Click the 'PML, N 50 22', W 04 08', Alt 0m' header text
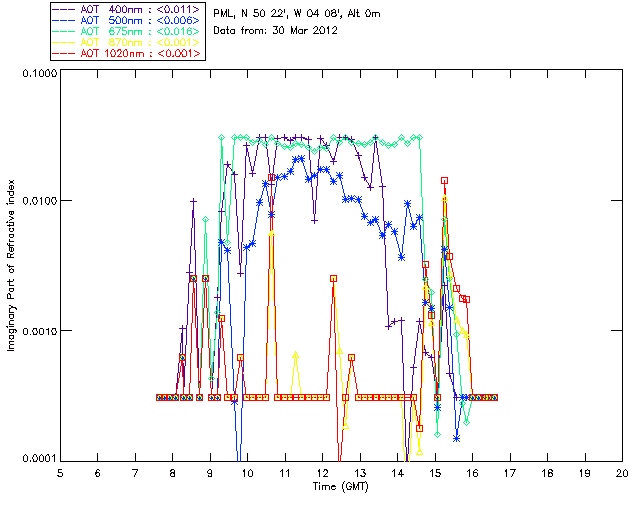This screenshot has height=512, width=640. pyautogui.click(x=297, y=14)
